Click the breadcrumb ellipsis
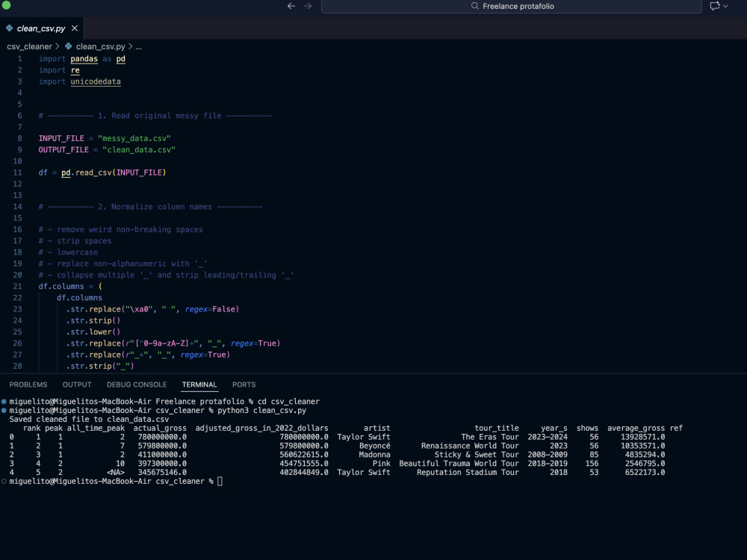The height and width of the screenshot is (560, 747). tap(139, 46)
